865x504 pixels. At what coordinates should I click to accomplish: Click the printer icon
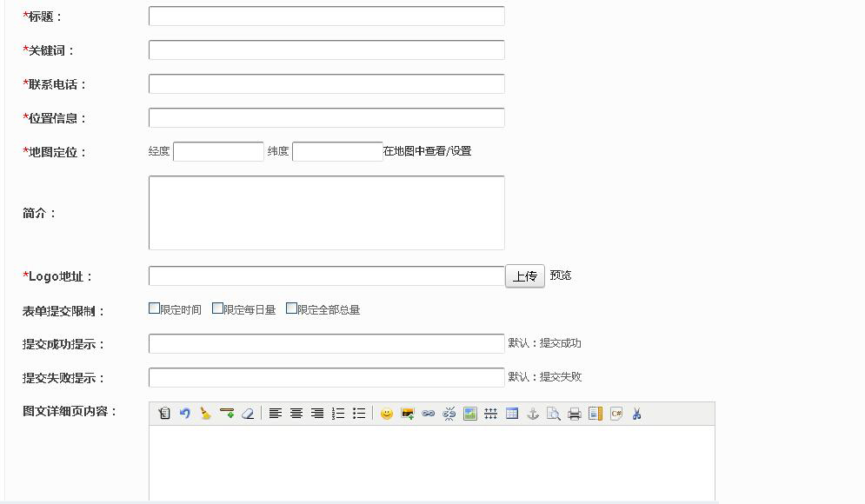coord(575,414)
